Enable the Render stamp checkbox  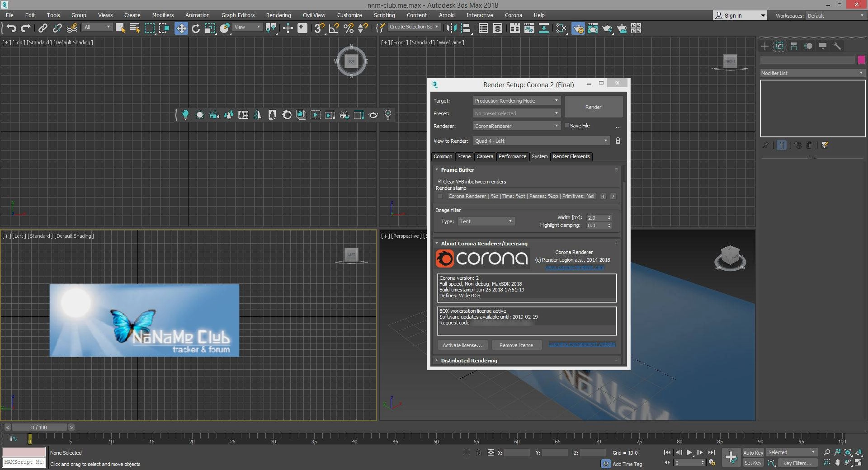(440, 196)
